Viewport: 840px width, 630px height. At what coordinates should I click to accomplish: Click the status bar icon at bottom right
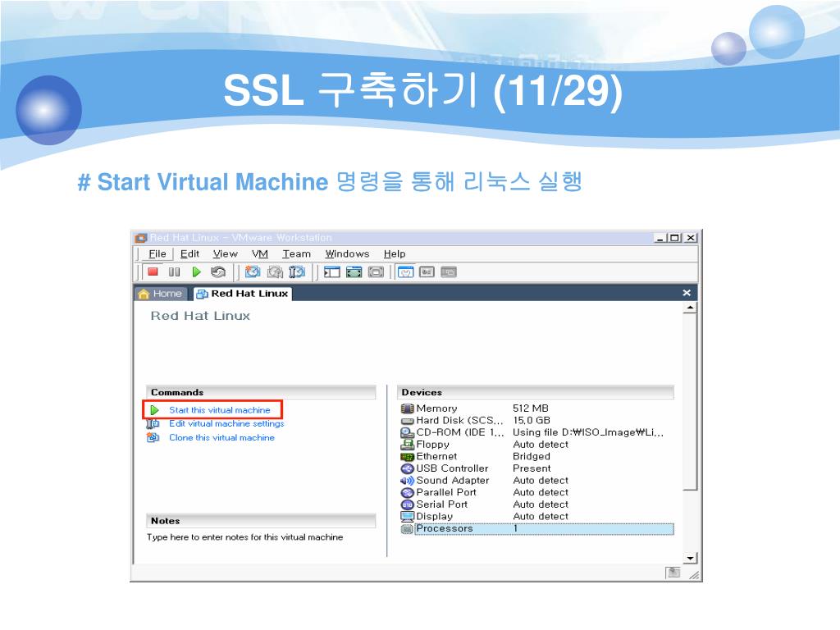pos(673,573)
